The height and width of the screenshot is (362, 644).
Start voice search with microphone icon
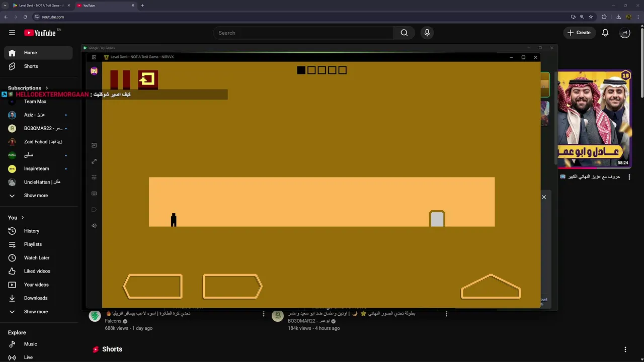point(427,33)
